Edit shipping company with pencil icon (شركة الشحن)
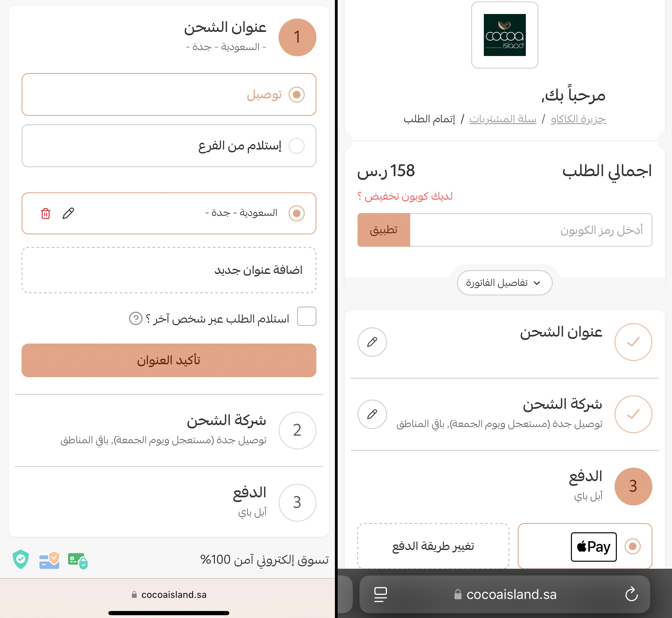 click(372, 414)
